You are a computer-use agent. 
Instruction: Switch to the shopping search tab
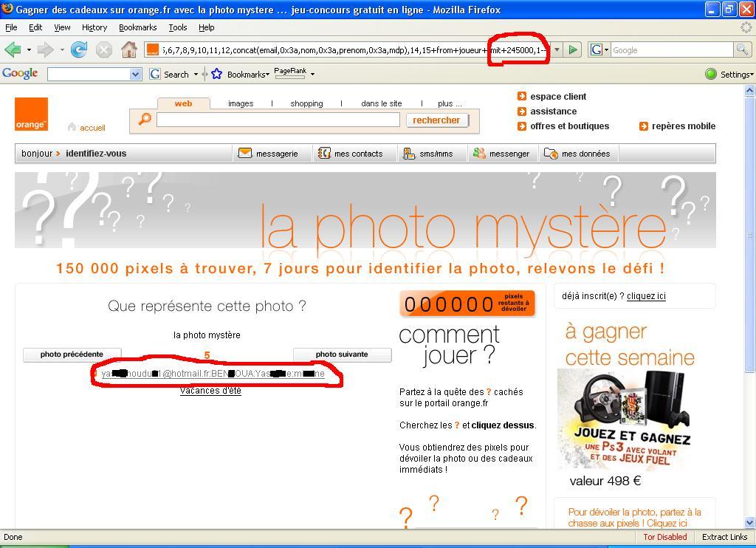(306, 103)
